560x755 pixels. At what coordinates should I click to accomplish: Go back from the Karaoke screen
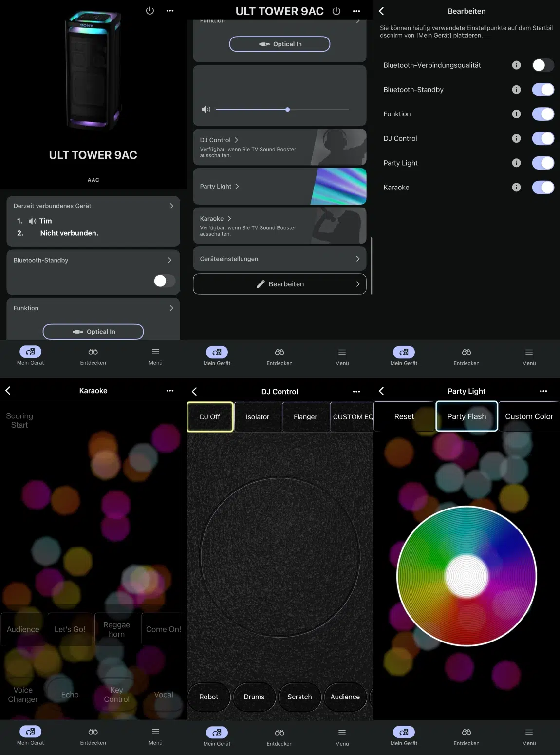[x=8, y=391]
